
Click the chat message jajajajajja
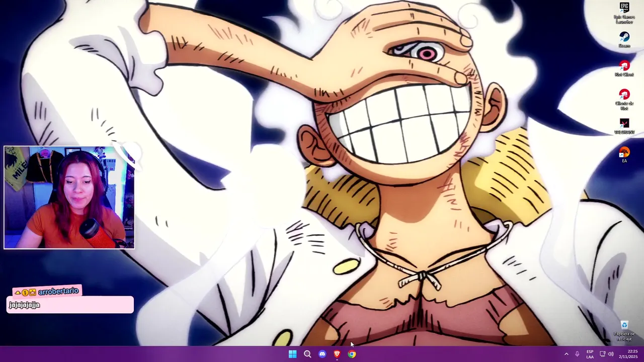[24, 305]
